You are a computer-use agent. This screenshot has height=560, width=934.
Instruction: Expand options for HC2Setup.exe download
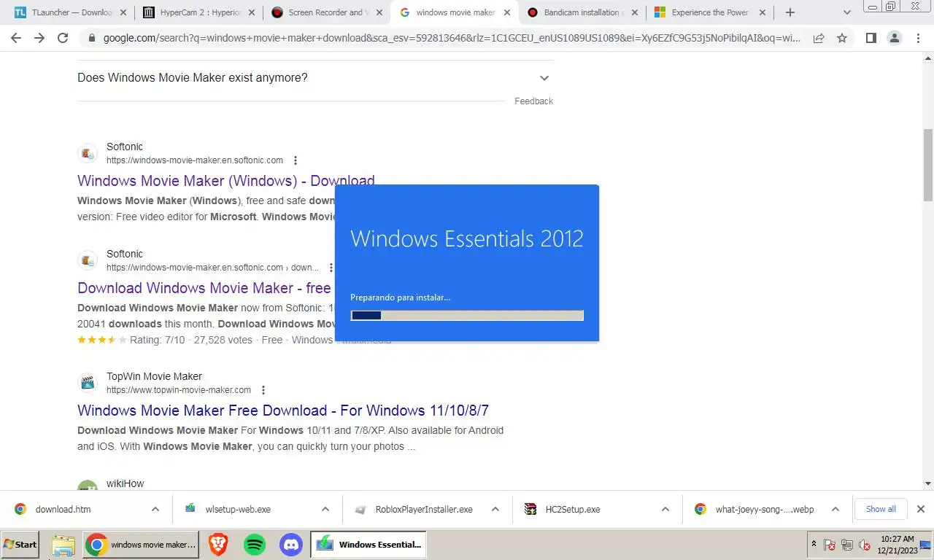pyautogui.click(x=665, y=509)
